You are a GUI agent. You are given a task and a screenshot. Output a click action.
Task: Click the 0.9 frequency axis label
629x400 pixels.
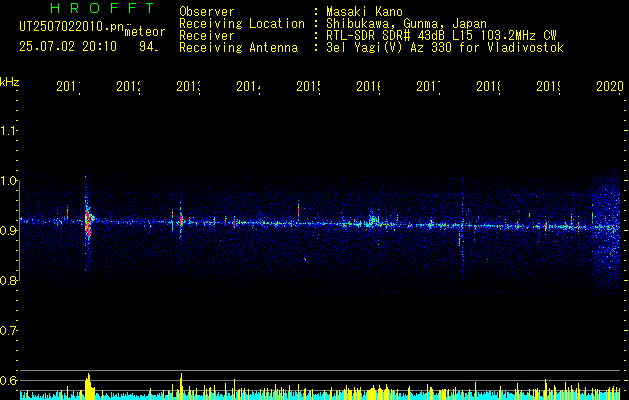click(x=8, y=230)
